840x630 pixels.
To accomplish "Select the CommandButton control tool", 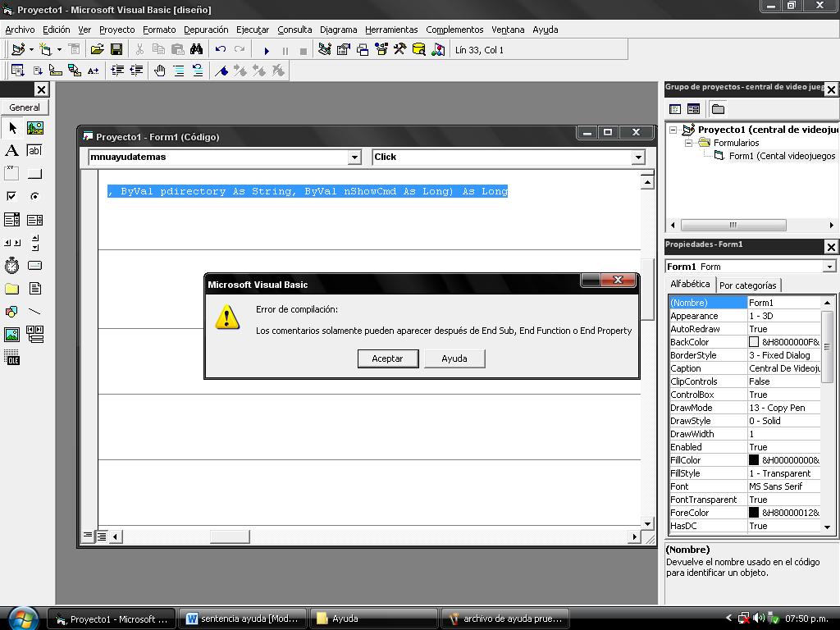I will click(34, 173).
